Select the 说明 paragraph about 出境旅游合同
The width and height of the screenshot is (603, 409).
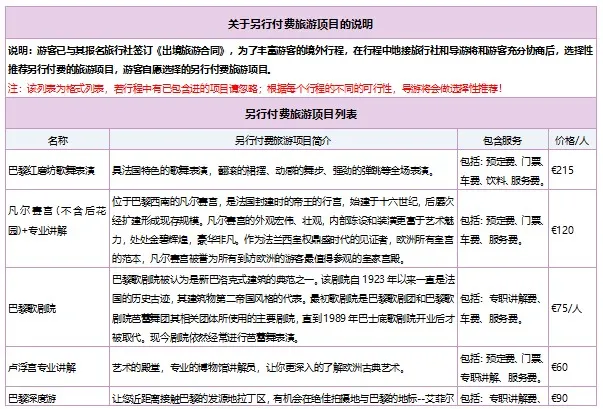(x=301, y=61)
